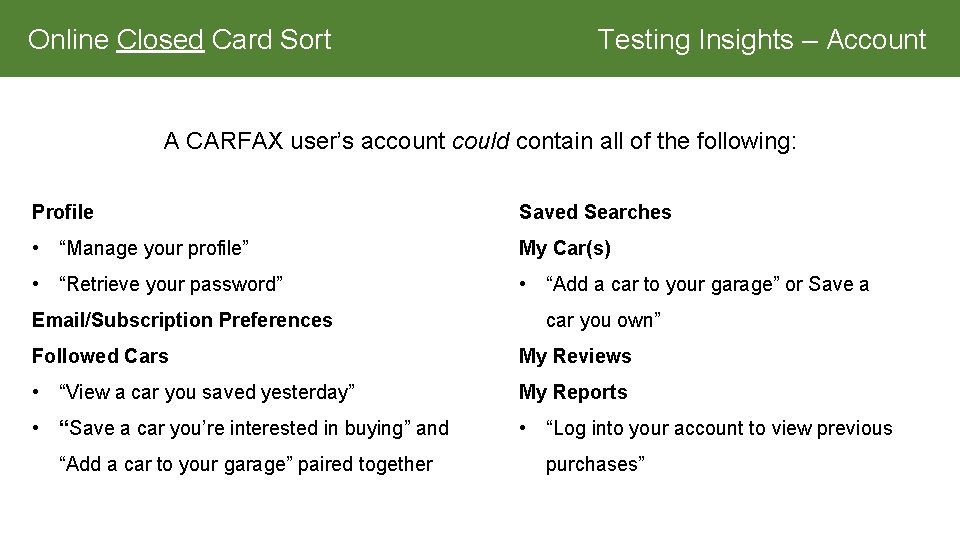The width and height of the screenshot is (960, 540).
Task: Select the "Email/Subscription Preferences" heading
Action: (x=182, y=320)
